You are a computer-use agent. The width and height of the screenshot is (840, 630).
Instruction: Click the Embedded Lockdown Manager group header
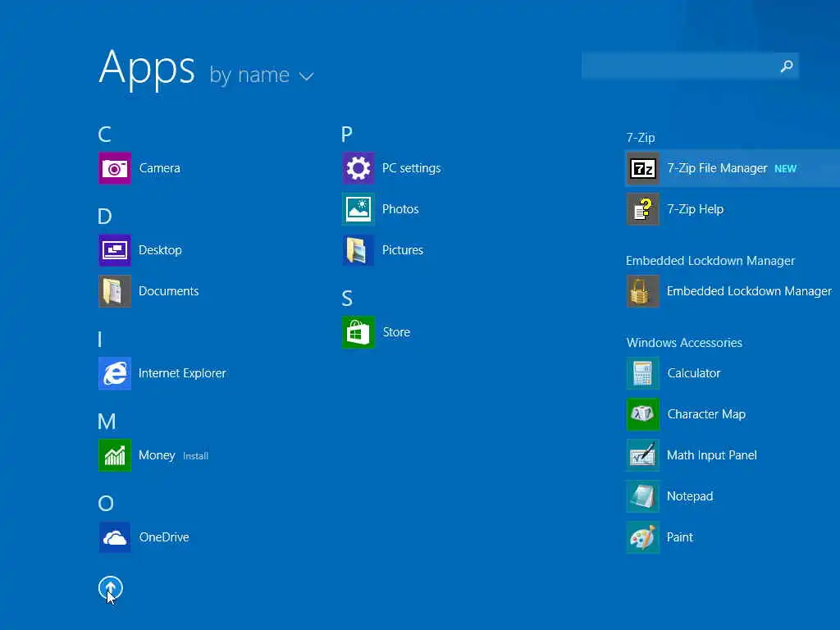(x=710, y=261)
